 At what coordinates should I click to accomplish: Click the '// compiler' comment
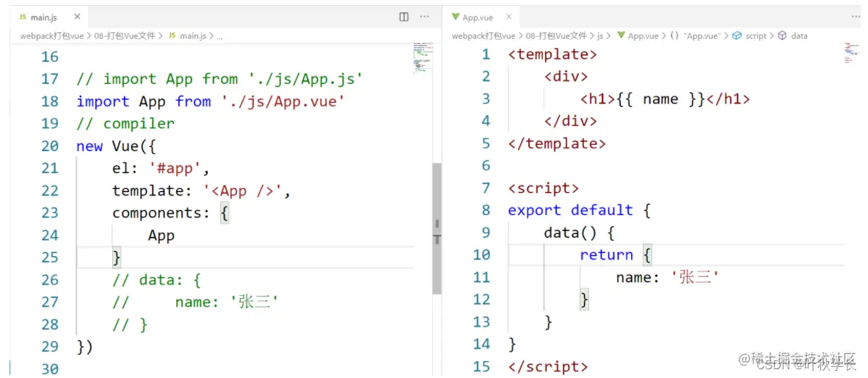coord(125,123)
